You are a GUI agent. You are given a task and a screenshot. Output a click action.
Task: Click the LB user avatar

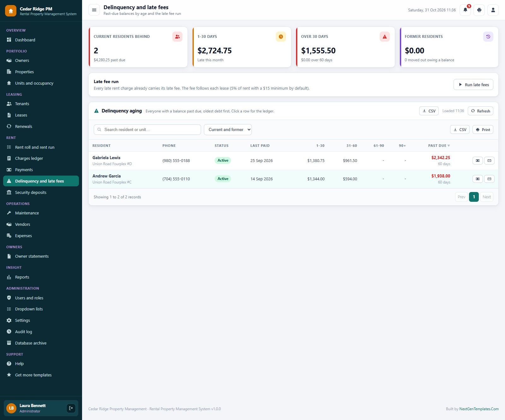(x=11, y=408)
